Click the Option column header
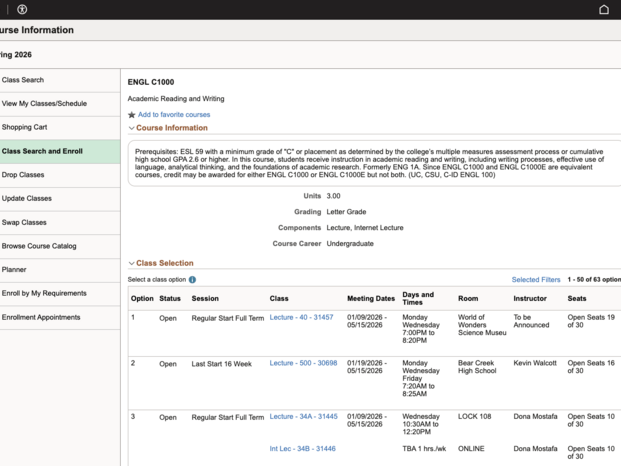 (x=142, y=299)
